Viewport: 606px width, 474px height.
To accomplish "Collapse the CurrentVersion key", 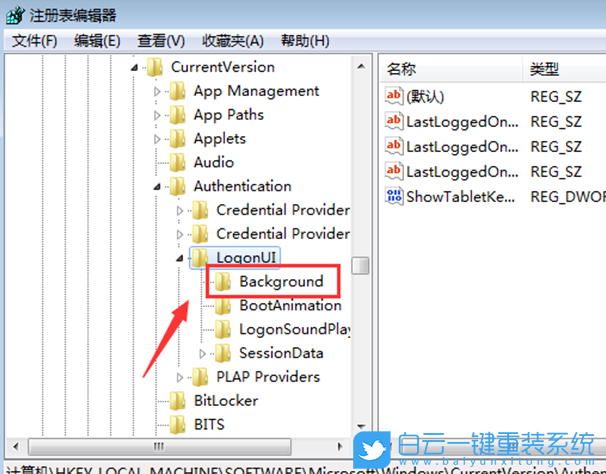I will point(134,68).
